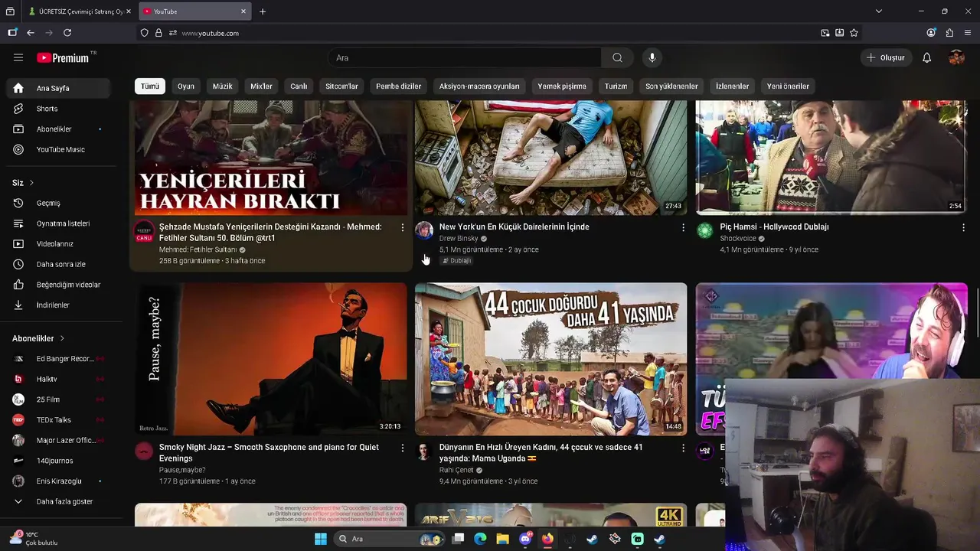This screenshot has height=551, width=980.
Task: Reload the page in the browser toolbar
Action: pos(67,33)
